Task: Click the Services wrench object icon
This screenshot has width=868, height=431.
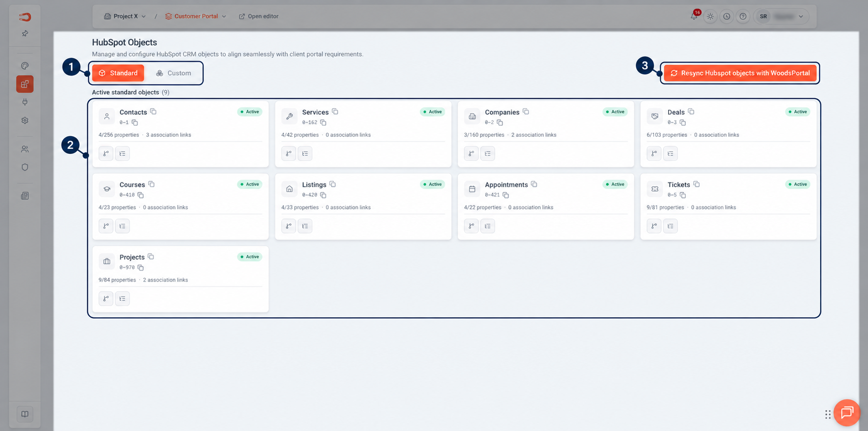Action: click(x=290, y=116)
